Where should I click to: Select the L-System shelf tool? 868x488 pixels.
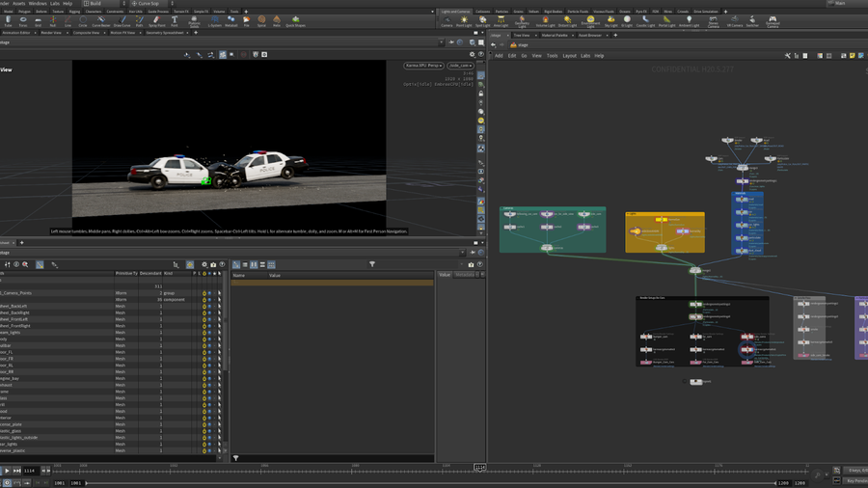click(214, 21)
